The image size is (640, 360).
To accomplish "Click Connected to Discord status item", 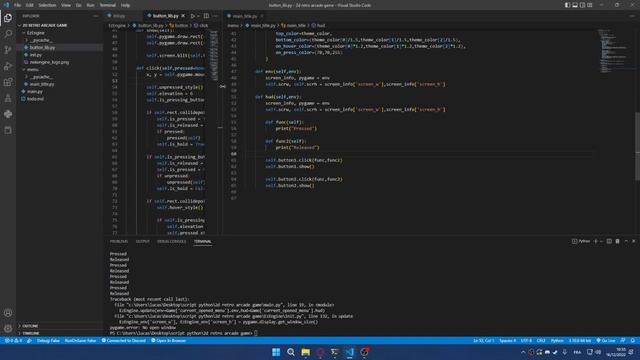I will pos(124,340).
